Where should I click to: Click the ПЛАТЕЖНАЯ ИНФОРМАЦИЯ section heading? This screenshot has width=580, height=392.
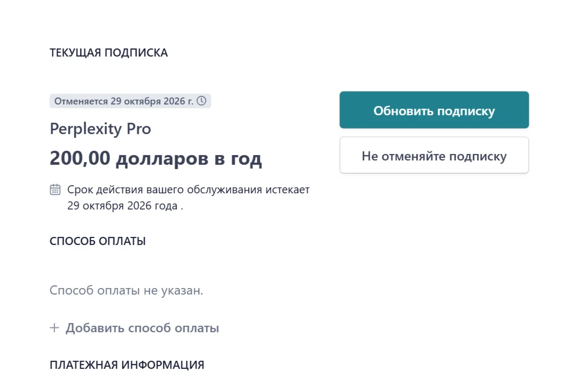pos(127,365)
